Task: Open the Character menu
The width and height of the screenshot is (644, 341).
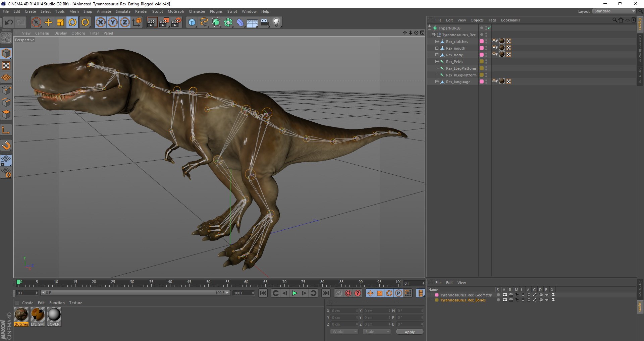Action: [x=197, y=11]
